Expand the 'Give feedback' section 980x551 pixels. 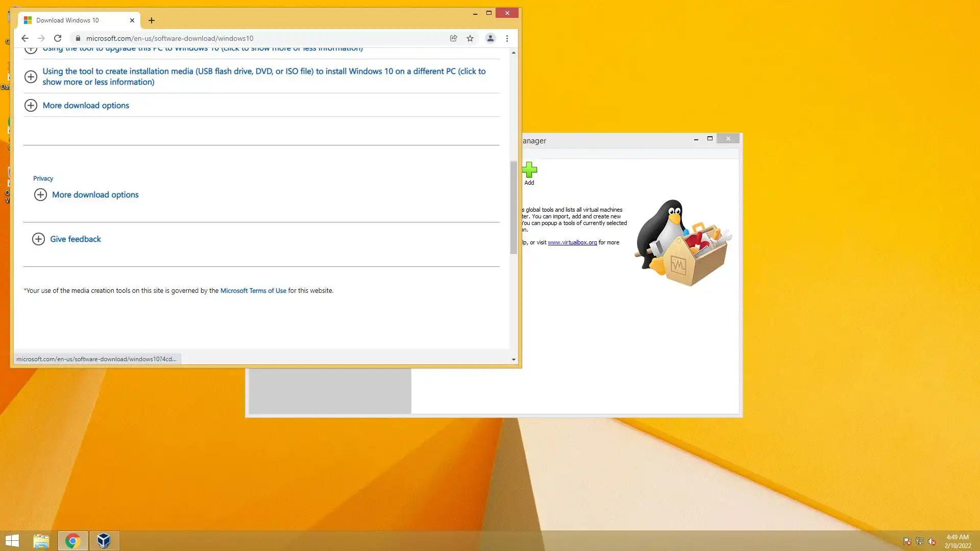[75, 239]
